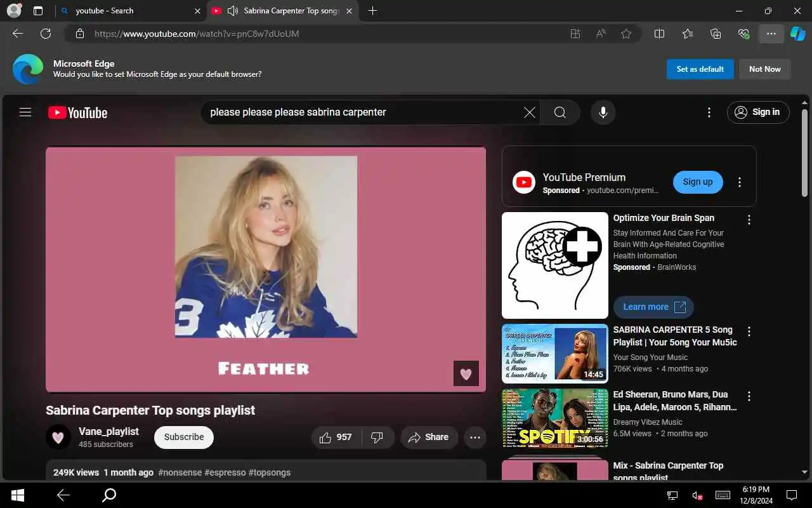Go back to the previous page
The width and height of the screenshot is (812, 508).
pos(18,34)
